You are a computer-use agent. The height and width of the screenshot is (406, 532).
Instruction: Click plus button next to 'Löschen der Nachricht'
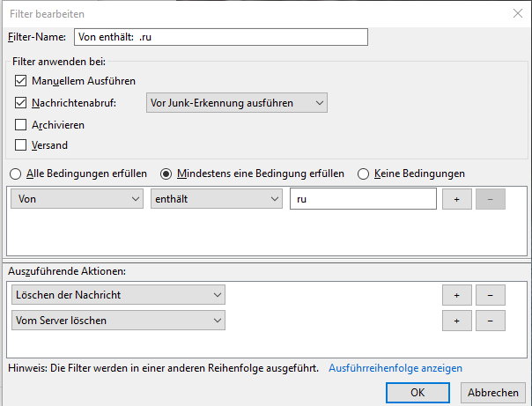(x=456, y=294)
